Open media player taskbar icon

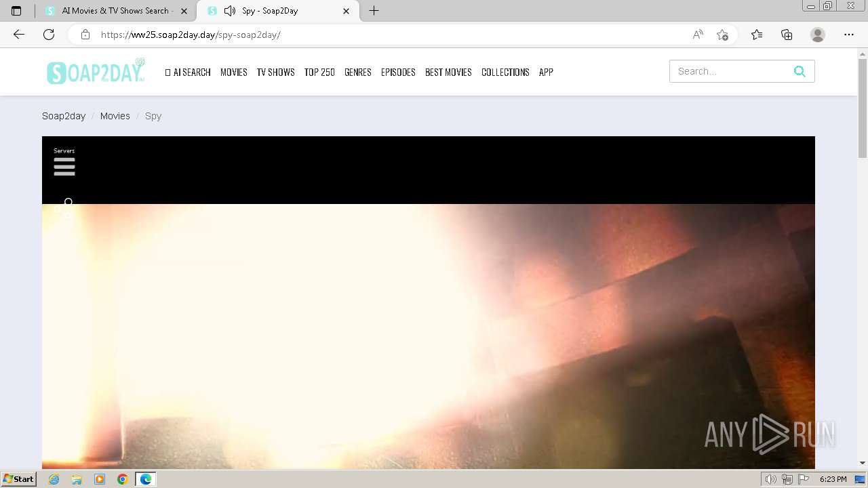(100, 479)
